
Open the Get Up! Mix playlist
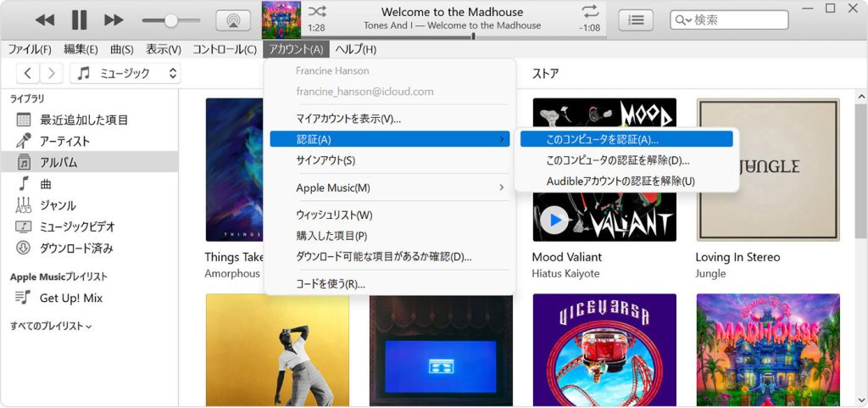point(90,298)
